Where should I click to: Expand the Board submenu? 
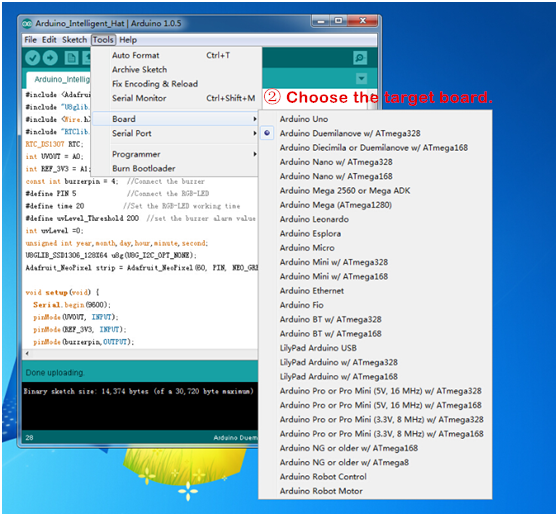175,119
